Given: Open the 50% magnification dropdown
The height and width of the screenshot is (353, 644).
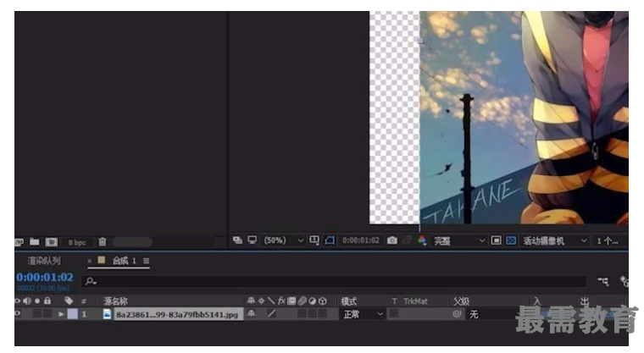Looking at the screenshot, I should click(x=283, y=240).
